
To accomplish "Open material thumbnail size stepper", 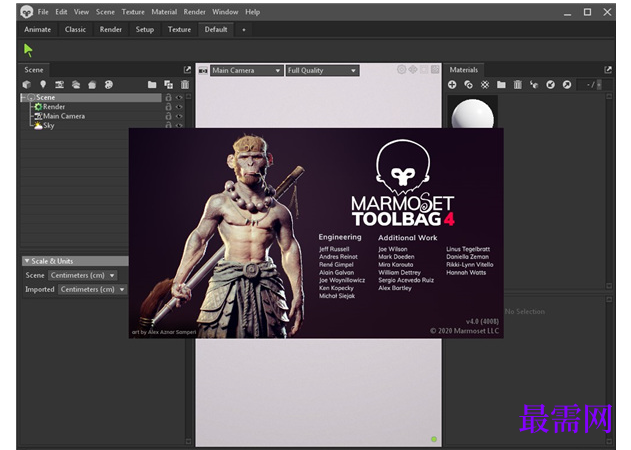I will 599,85.
